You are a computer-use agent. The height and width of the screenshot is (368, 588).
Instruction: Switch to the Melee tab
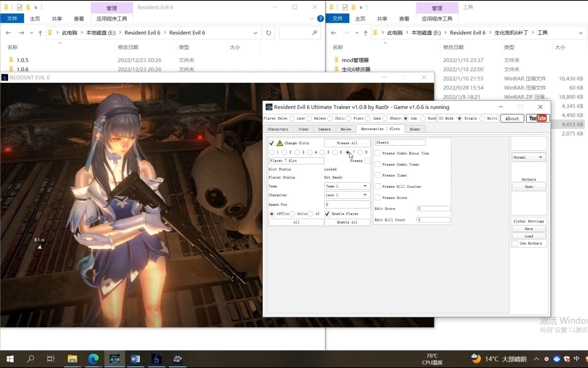346,129
